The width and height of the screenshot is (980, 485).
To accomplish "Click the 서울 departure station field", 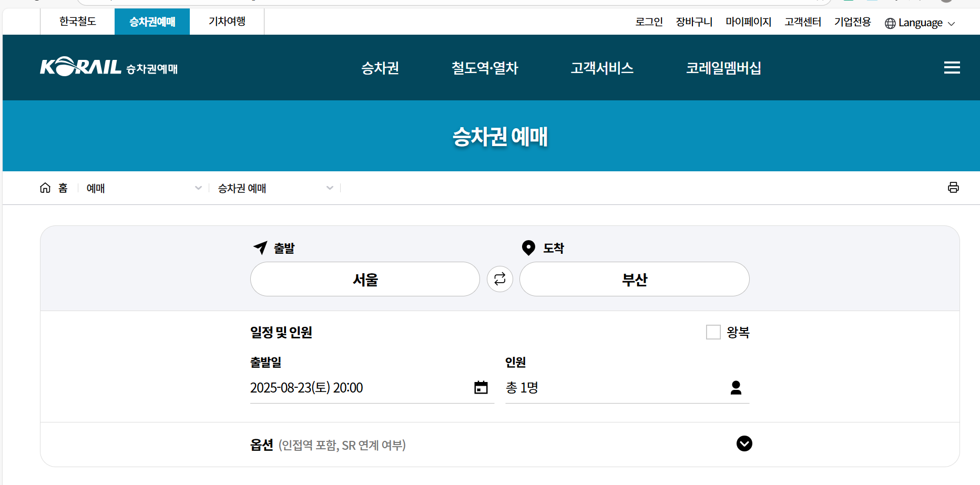I will coord(365,279).
